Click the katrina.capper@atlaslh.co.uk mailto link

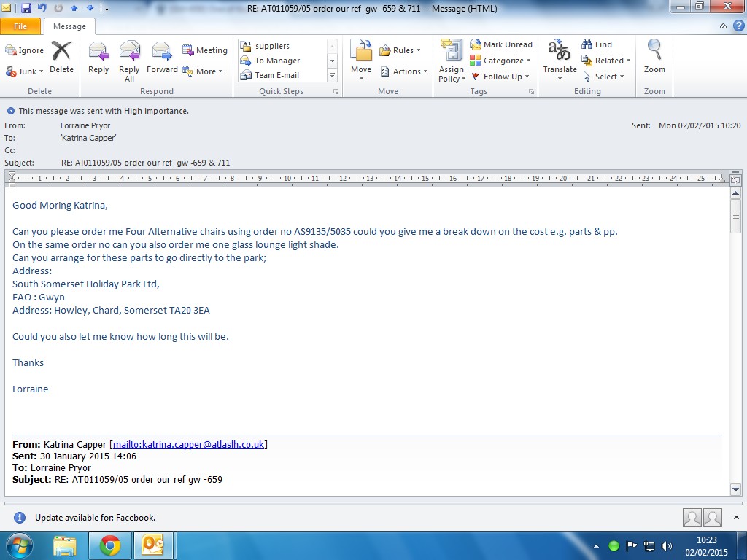tap(188, 444)
